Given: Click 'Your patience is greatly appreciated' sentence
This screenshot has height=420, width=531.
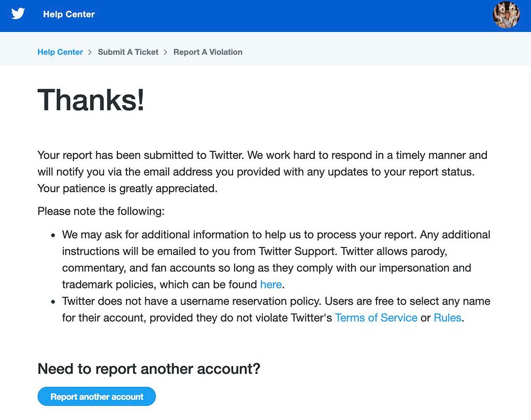Looking at the screenshot, I should (127, 188).
